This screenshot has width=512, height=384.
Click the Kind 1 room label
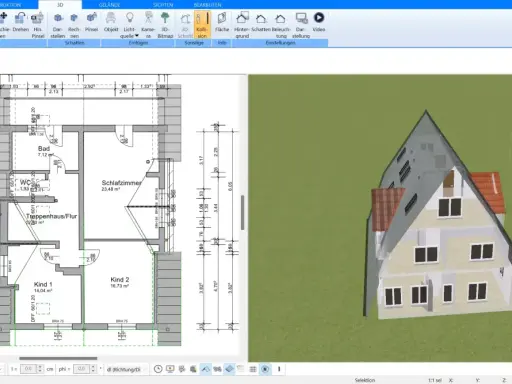(x=43, y=284)
